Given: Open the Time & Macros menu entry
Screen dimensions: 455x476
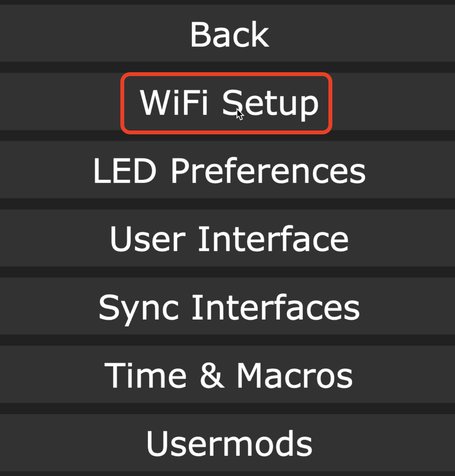Looking at the screenshot, I should (x=229, y=375).
